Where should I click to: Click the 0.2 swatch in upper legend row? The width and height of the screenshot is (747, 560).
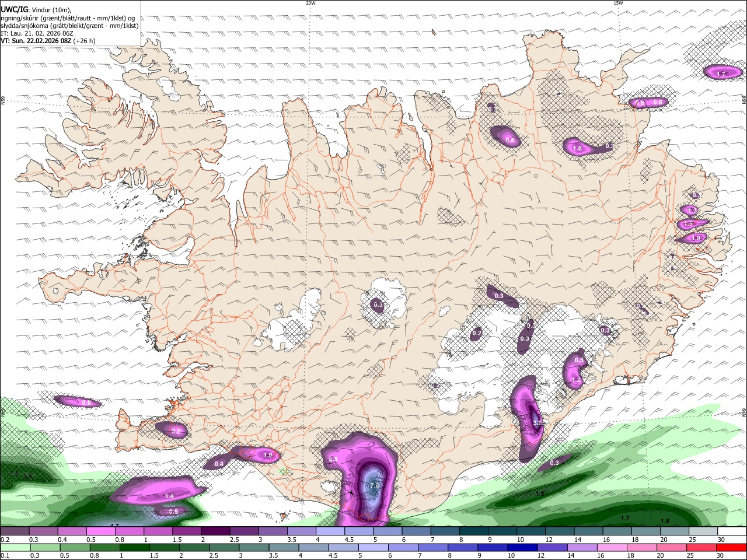[15, 531]
